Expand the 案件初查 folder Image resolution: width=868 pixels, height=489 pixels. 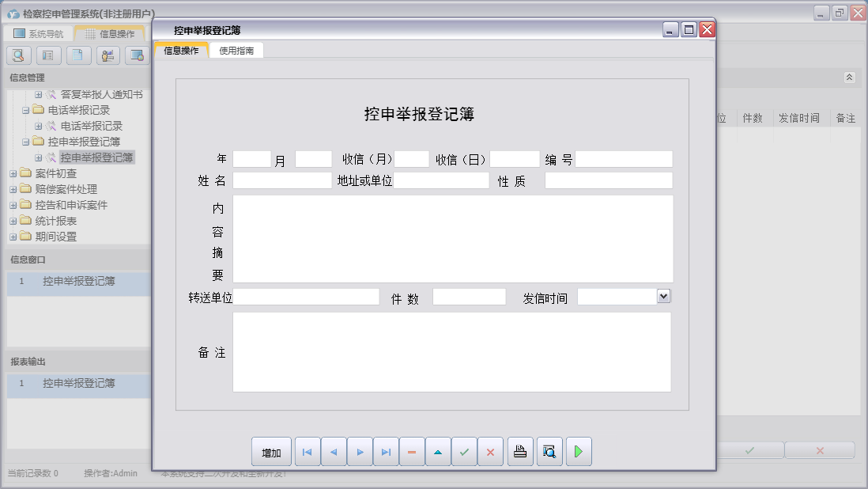(x=13, y=173)
